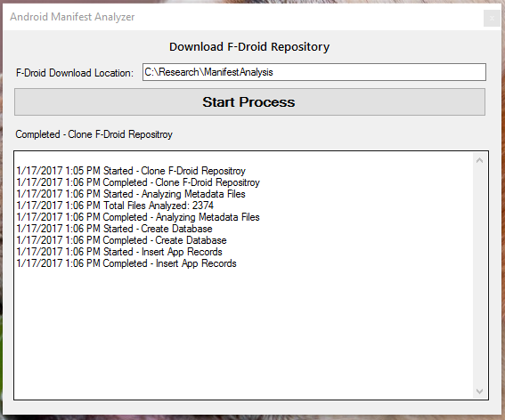The height and width of the screenshot is (420, 505).
Task: Select log line 'Completed - Insert App Records'
Action: pos(126,263)
